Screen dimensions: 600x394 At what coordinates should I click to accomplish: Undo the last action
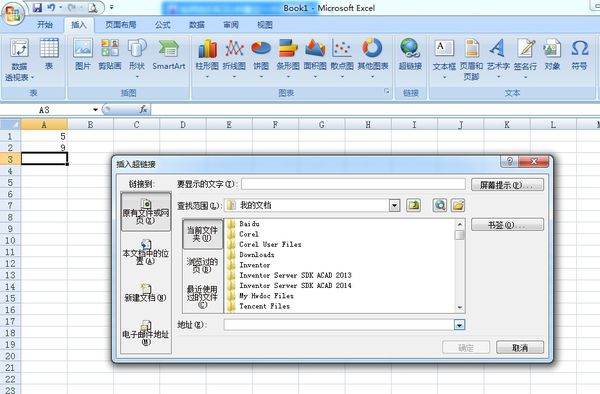[51, 7]
